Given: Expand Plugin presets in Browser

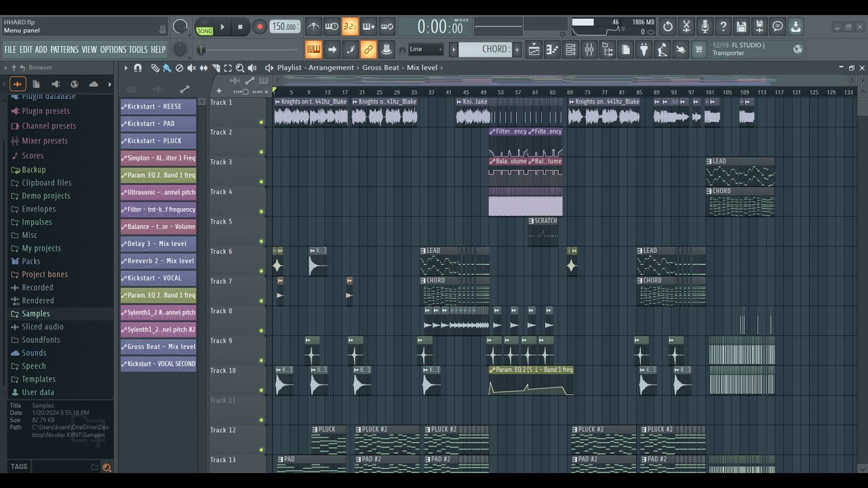Looking at the screenshot, I should [x=45, y=111].
